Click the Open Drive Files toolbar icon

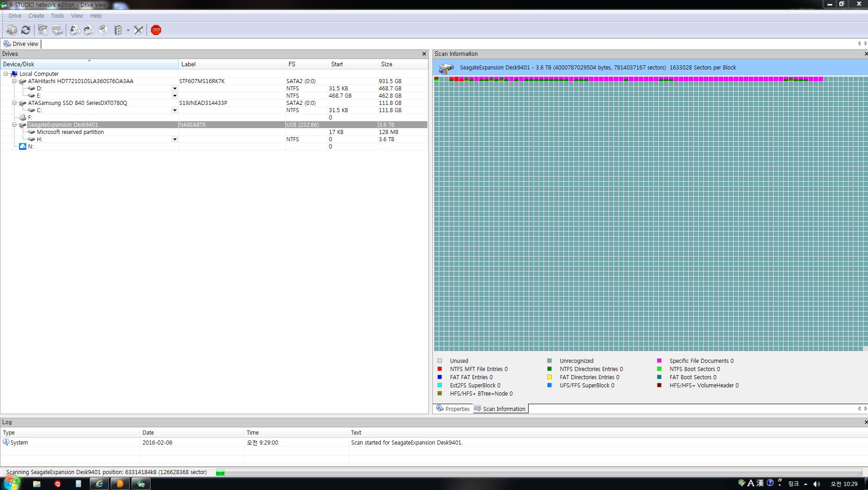click(x=43, y=30)
